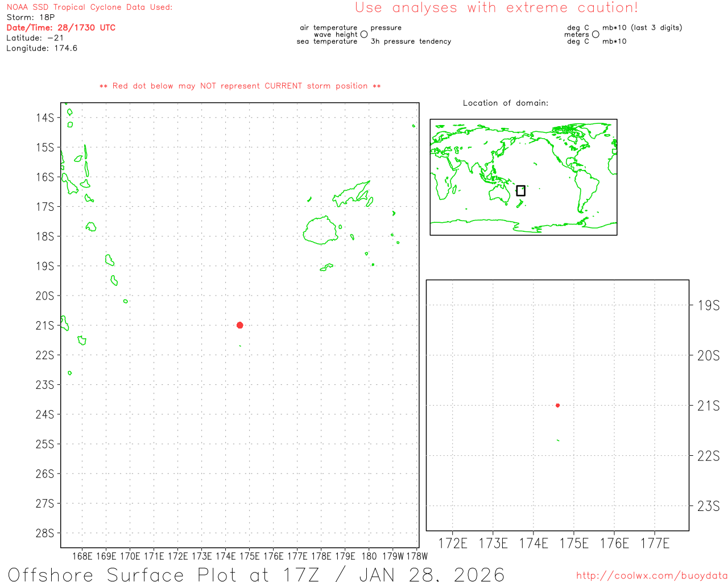The height and width of the screenshot is (582, 728).
Task: Click the station-model circle beside 'wave height'
Action: pyautogui.click(x=364, y=35)
